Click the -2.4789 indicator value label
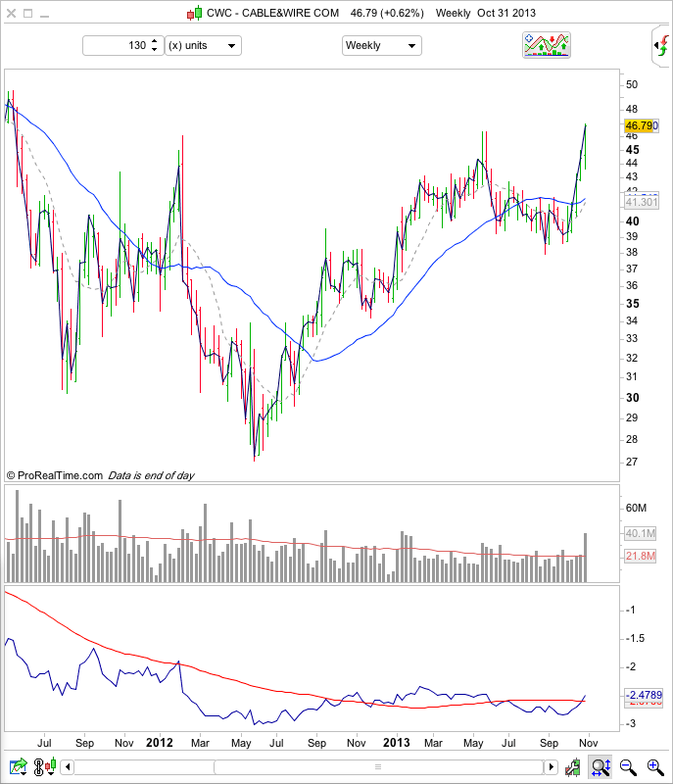The width and height of the screenshot is (673, 784). (x=644, y=695)
